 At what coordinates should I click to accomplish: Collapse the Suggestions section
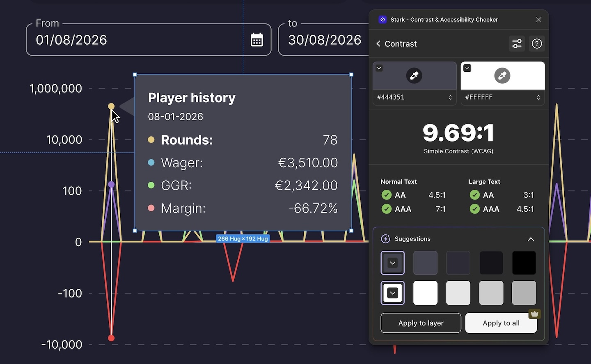click(x=531, y=239)
